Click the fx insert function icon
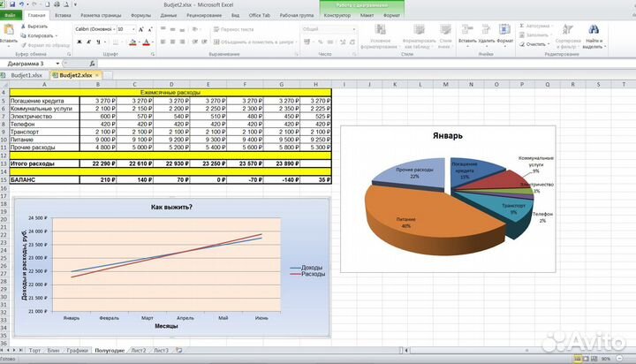636x364 pixels. 92,64
